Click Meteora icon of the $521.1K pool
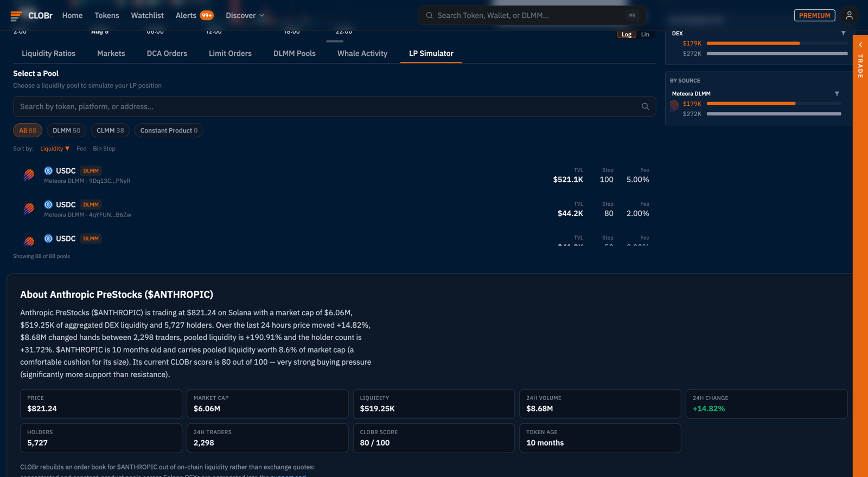This screenshot has width=868, height=477. 29,175
